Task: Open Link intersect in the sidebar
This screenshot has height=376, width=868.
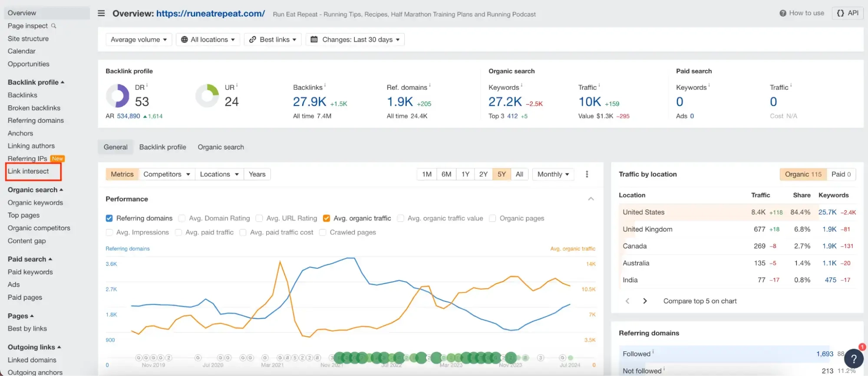Action: coord(28,171)
